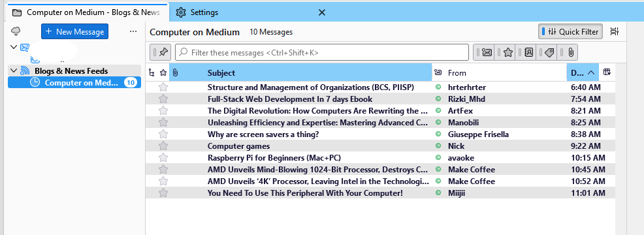
Task: Star the Full-Stack Web Development message
Action: 163,99
